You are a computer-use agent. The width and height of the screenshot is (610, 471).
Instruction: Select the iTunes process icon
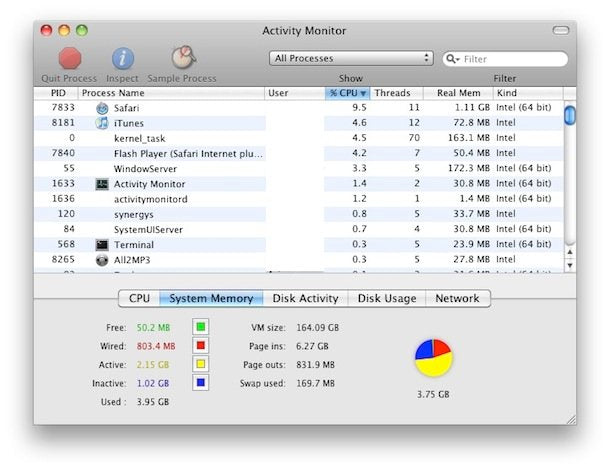click(102, 123)
